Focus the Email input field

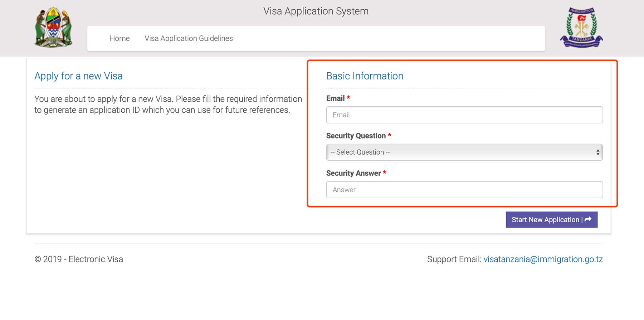464,115
